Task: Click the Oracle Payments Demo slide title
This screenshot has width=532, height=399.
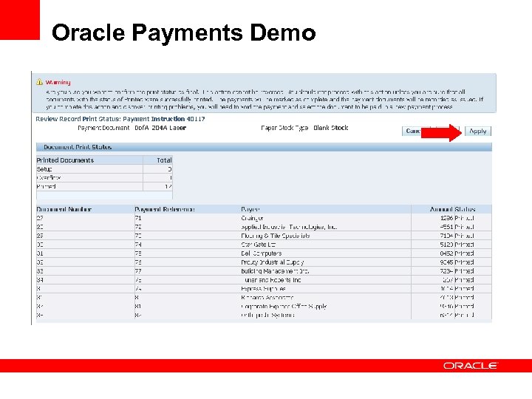Action: (183, 33)
